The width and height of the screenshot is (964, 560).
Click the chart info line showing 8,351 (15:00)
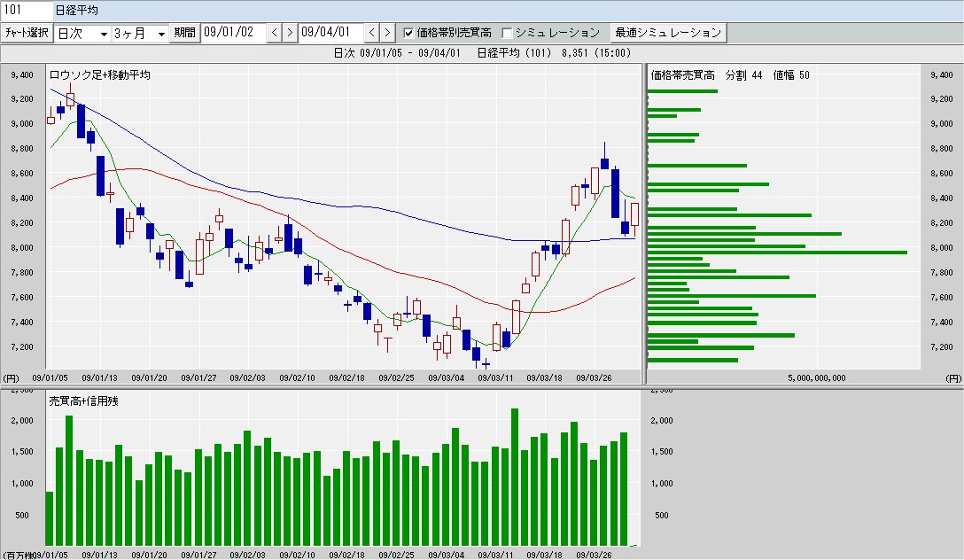482,53
